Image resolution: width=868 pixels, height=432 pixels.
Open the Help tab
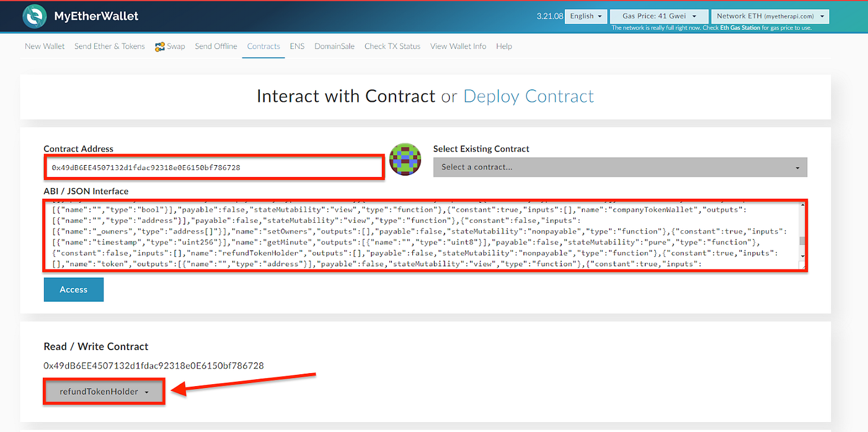pos(504,47)
